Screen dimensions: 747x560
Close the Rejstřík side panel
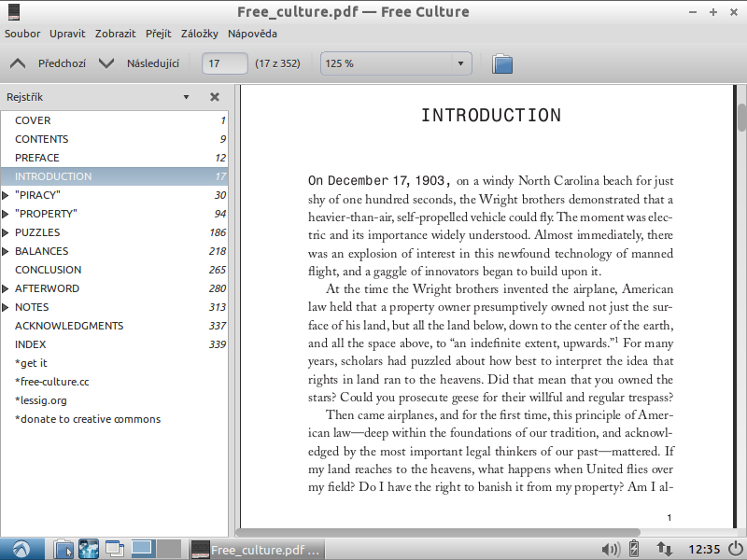coord(215,97)
